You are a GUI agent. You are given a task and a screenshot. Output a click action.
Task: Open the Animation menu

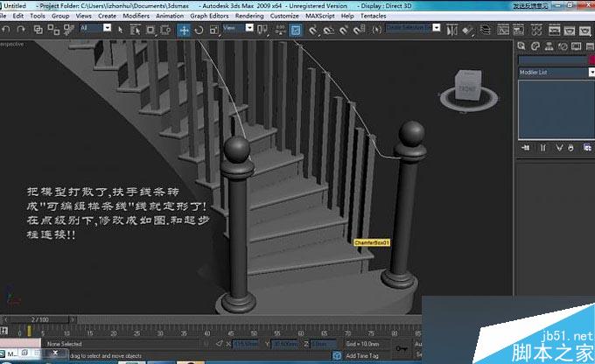pyautogui.click(x=170, y=16)
